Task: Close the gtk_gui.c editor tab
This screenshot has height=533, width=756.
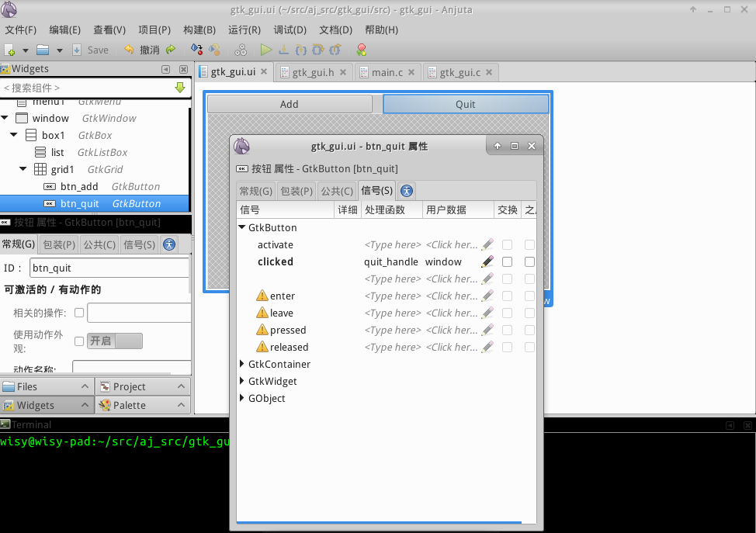Action: (489, 72)
